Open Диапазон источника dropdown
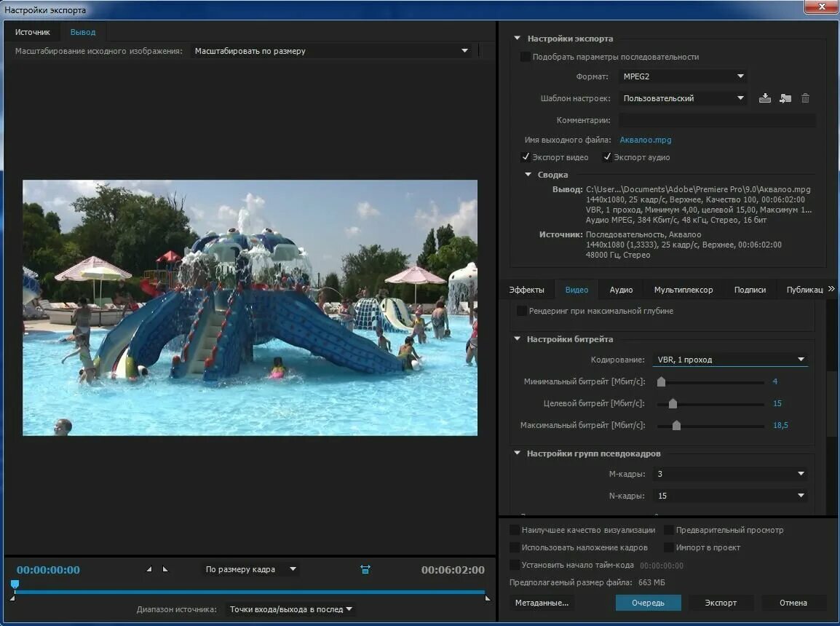The height and width of the screenshot is (626, 840). 290,609
